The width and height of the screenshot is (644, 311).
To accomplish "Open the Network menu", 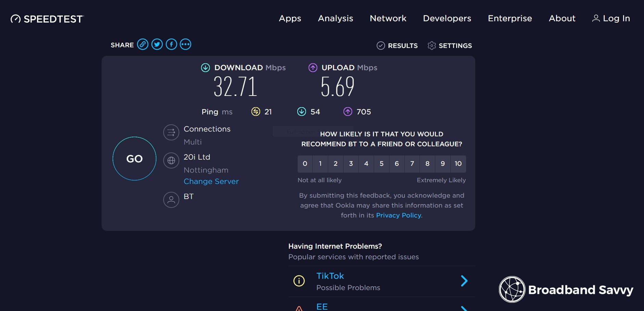I will coord(388,18).
